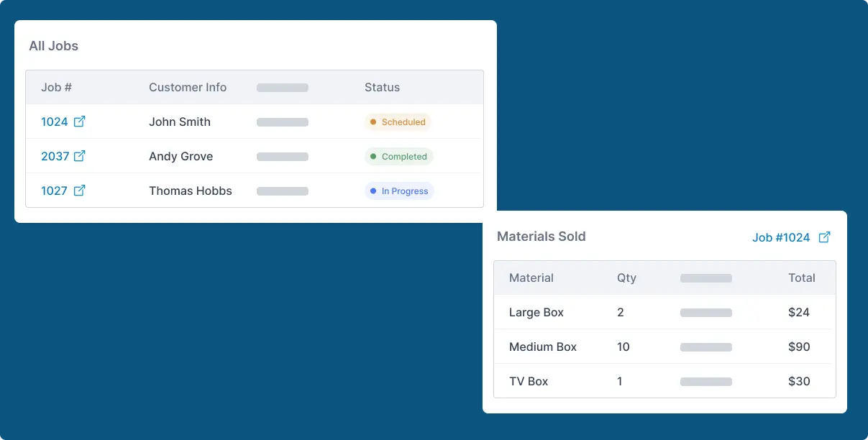This screenshot has height=440, width=868.
Task: Click the external link icon beside job 2037
Action: [80, 156]
